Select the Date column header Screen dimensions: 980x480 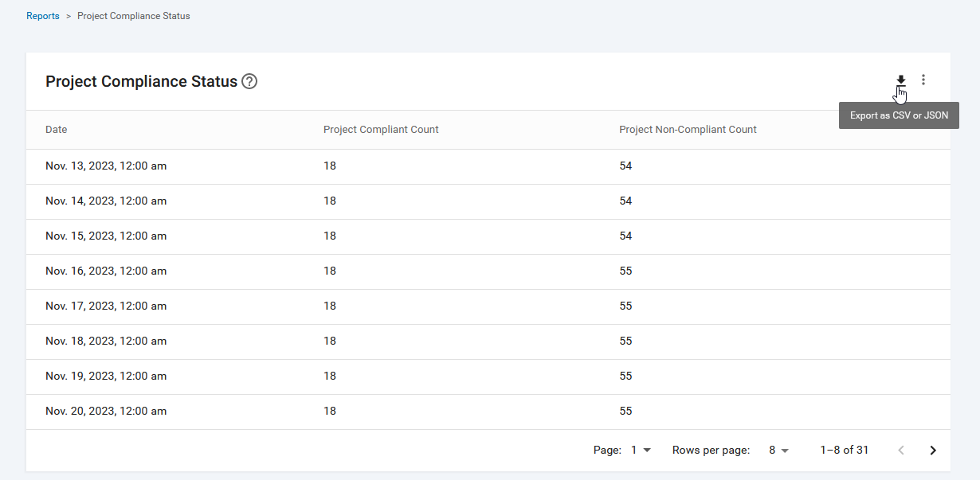pyautogui.click(x=56, y=129)
